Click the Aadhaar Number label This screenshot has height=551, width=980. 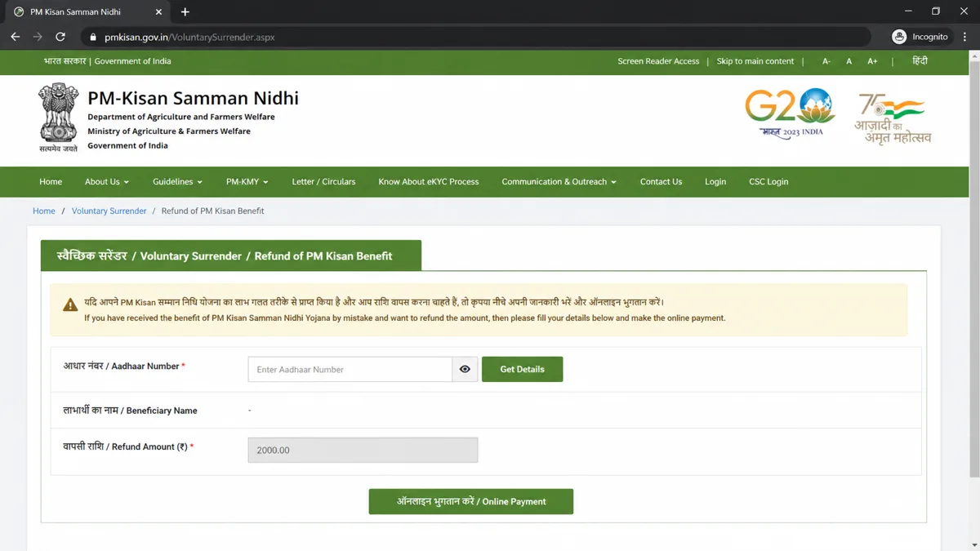coord(124,366)
